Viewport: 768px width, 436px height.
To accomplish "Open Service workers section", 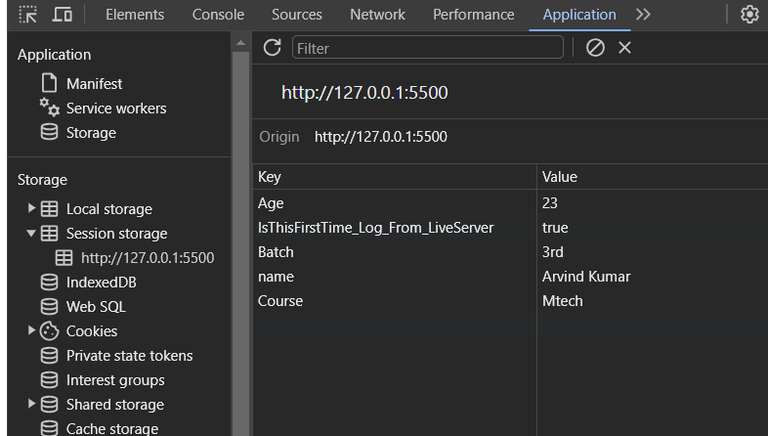I will pyautogui.click(x=116, y=108).
